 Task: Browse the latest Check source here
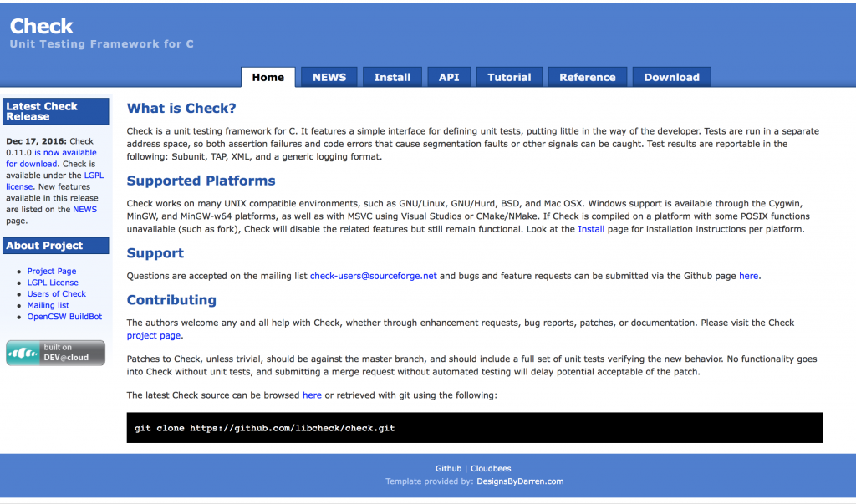pyautogui.click(x=312, y=395)
